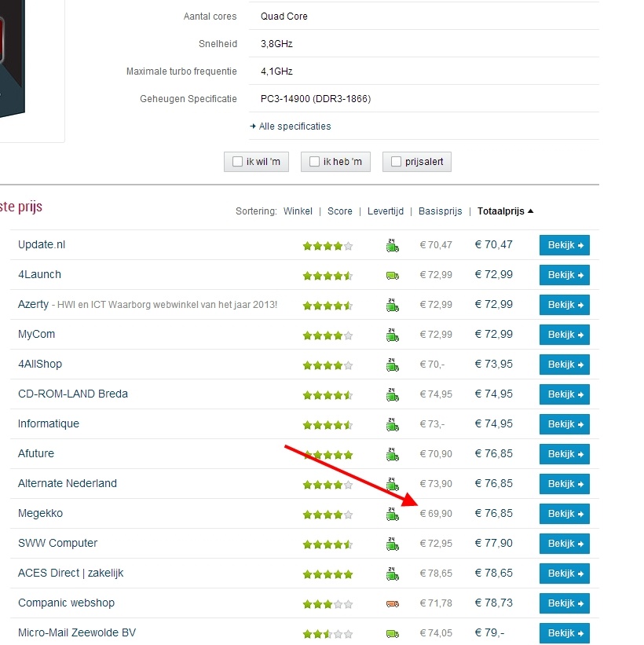
Task: Open the Companic webshop link
Action: 66,603
